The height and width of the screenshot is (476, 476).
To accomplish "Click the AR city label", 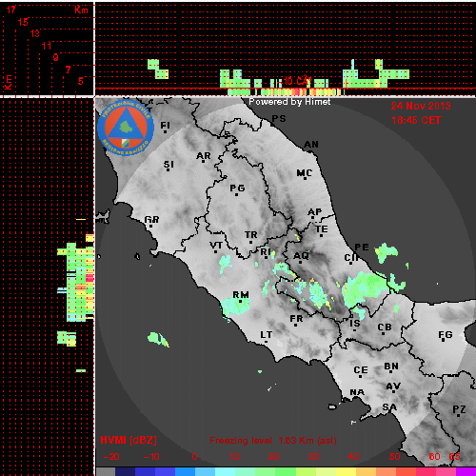I will pos(204,156).
